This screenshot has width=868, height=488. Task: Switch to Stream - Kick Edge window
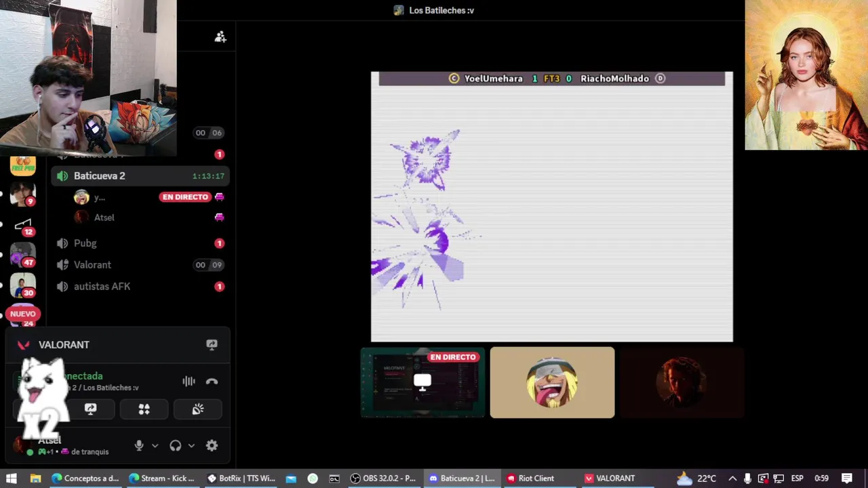point(162,479)
